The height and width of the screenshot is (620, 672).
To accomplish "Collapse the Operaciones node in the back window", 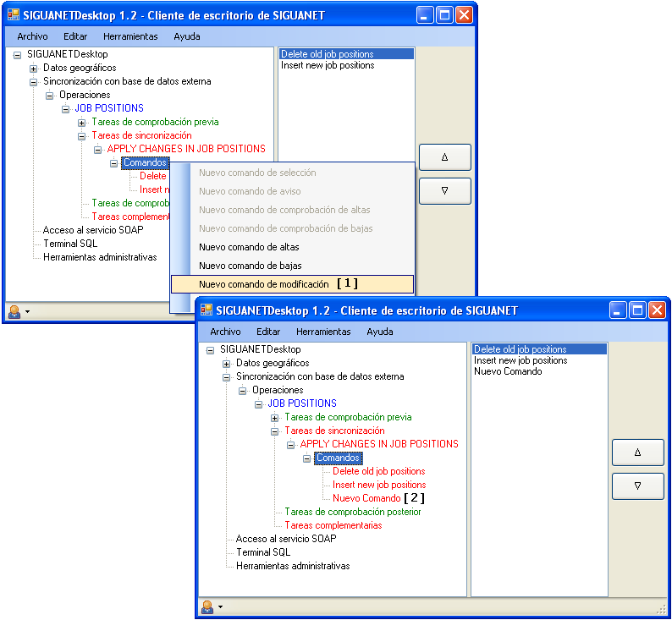I will [x=49, y=96].
